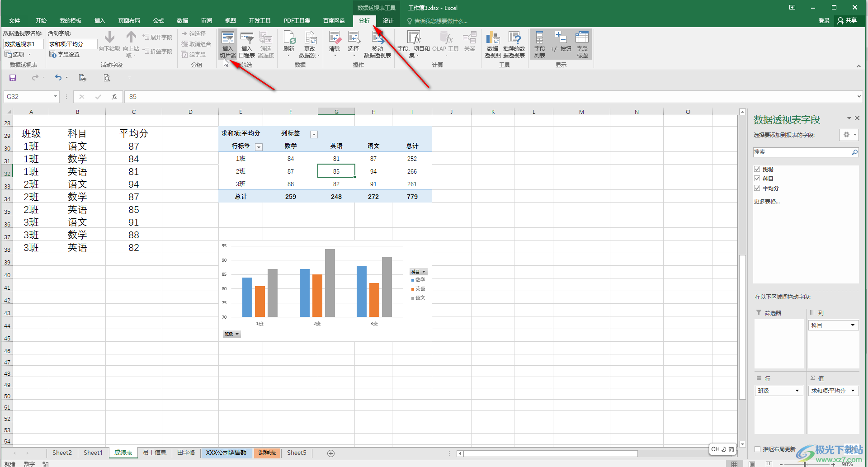Click the field search box (搜索)
Screen dimensions: 868x467
[806, 152]
